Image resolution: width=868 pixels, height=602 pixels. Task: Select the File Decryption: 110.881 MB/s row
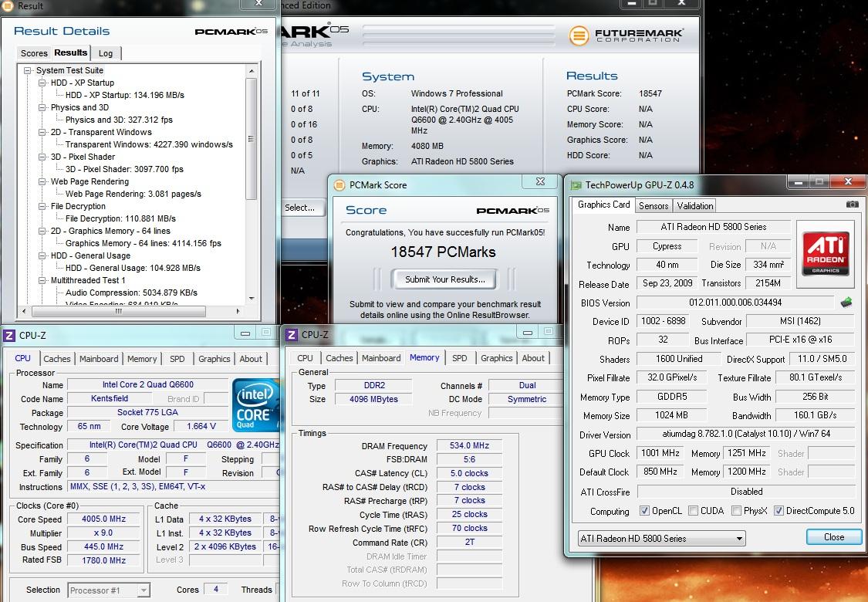[120, 218]
